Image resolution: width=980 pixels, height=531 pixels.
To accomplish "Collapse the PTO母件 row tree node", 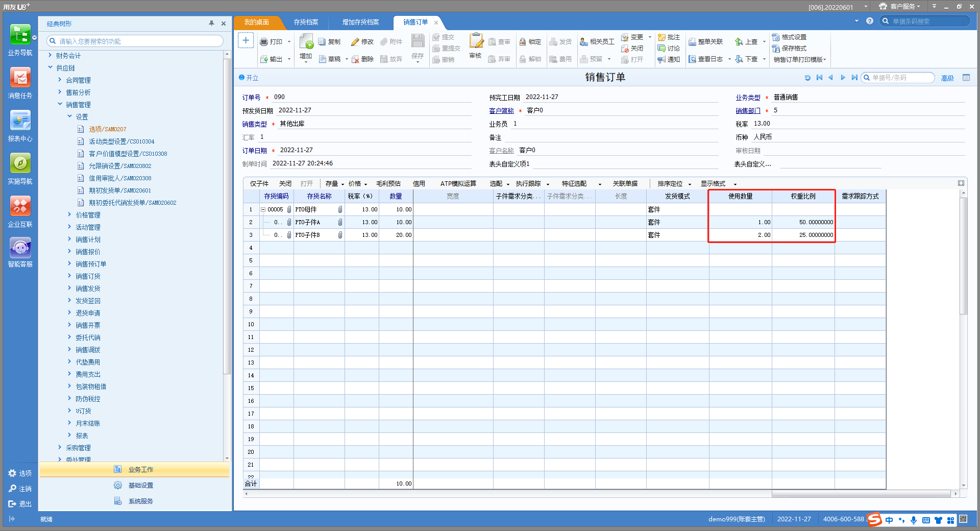I will [x=263, y=209].
